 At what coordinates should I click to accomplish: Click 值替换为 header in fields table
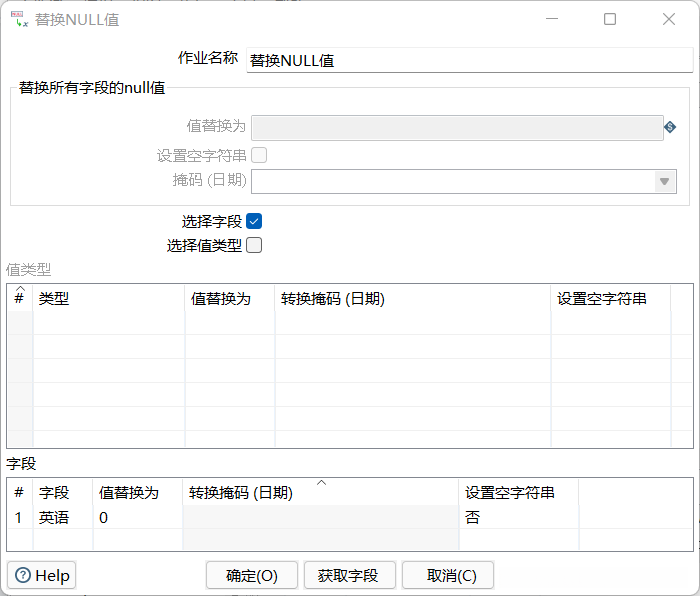click(138, 492)
